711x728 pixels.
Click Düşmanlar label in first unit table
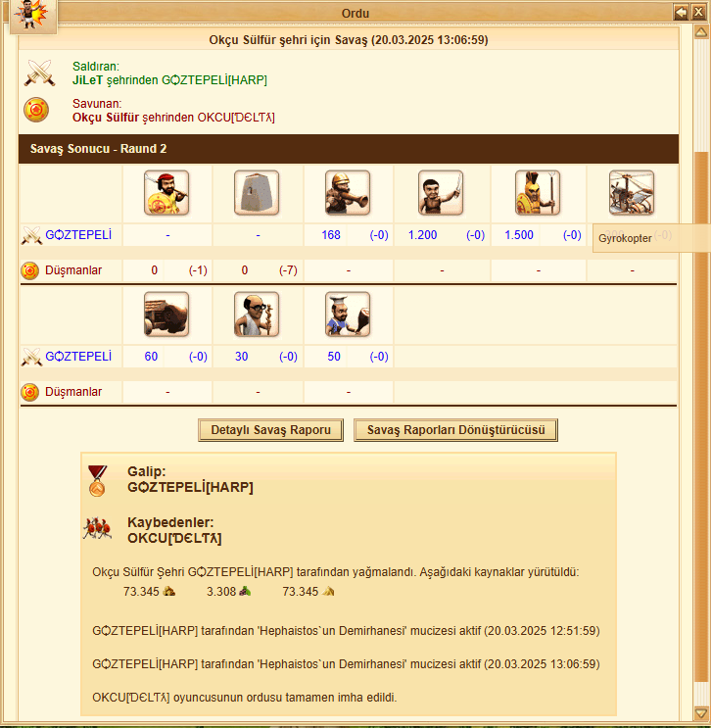73,270
